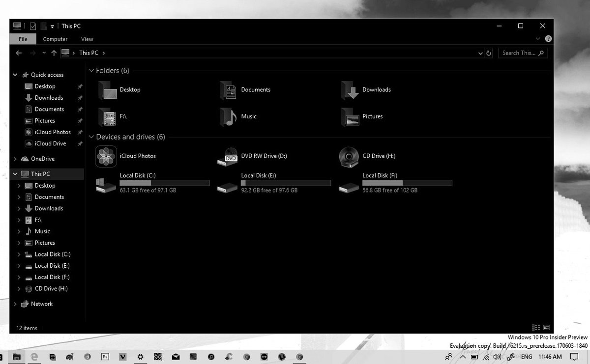This screenshot has height=364, width=590.
Task: Unpin Pictures from Quick access via pin icon
Action: tap(80, 121)
